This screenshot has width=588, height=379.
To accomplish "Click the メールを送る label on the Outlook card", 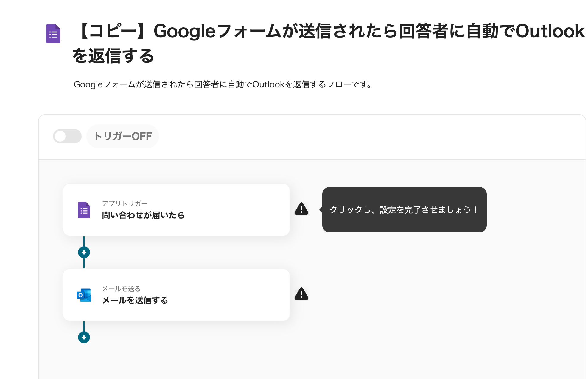I will click(x=121, y=288).
